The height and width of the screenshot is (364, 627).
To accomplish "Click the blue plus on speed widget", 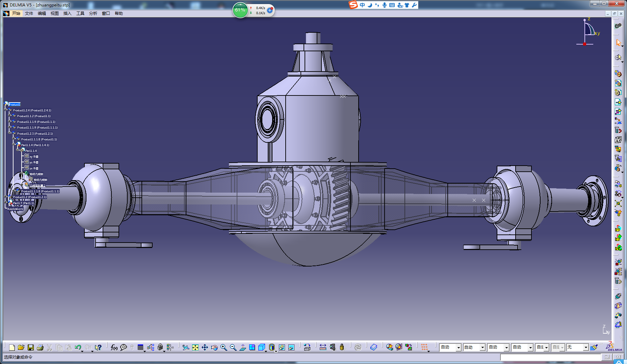I will [270, 10].
